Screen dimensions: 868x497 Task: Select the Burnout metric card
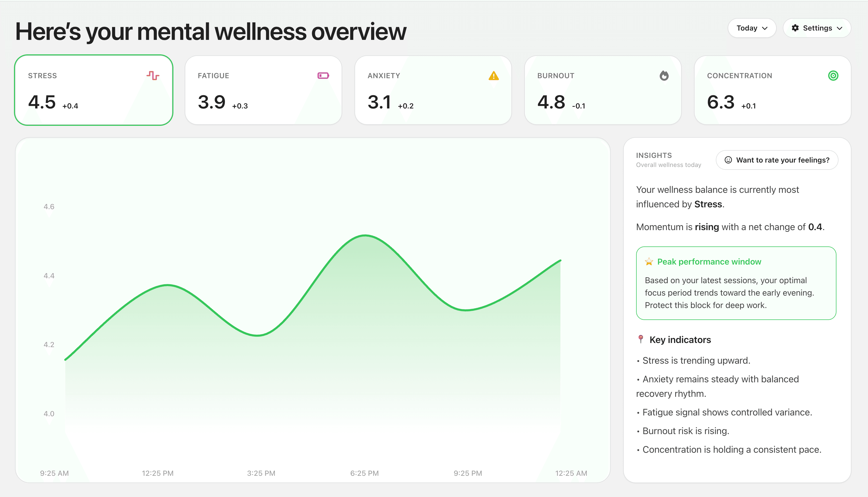pyautogui.click(x=602, y=90)
